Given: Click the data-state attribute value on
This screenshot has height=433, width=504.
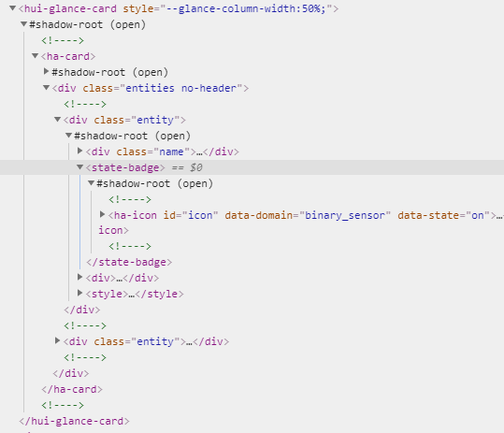Looking at the screenshot, I should (x=478, y=215).
